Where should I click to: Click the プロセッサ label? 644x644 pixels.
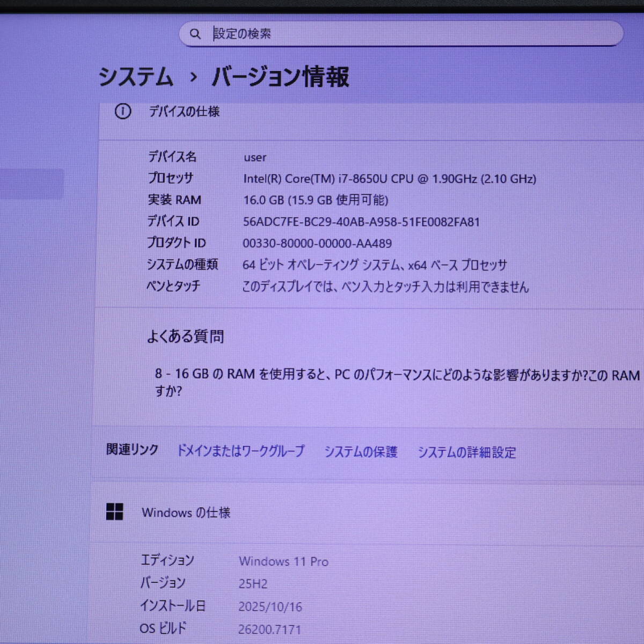pyautogui.click(x=170, y=178)
